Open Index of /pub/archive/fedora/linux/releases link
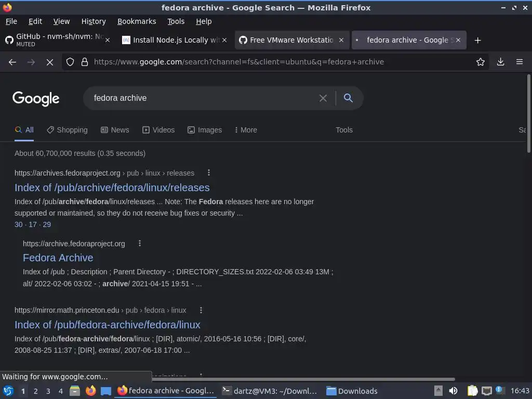This screenshot has width=532, height=399. coord(112,188)
